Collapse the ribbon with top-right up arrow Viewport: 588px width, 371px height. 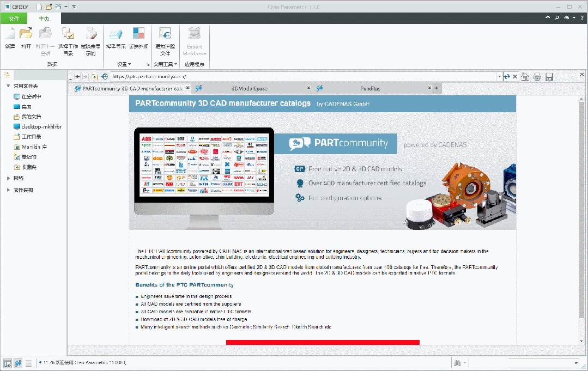tap(548, 17)
